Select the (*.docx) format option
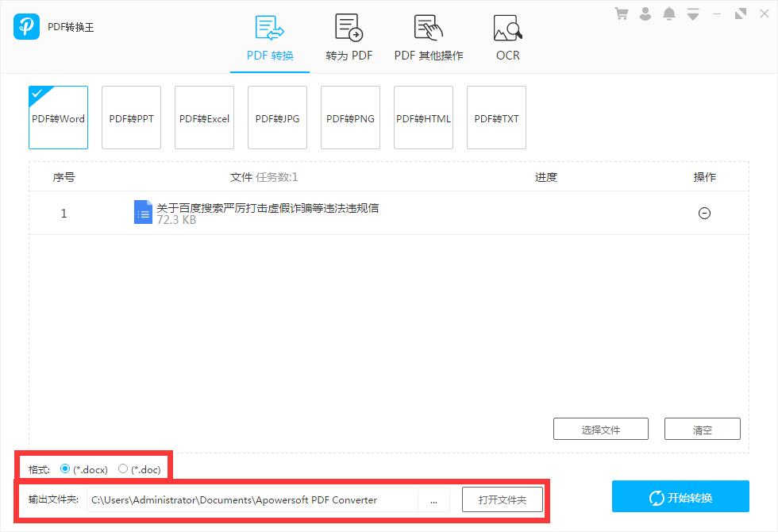This screenshot has width=778, height=532. click(x=65, y=469)
